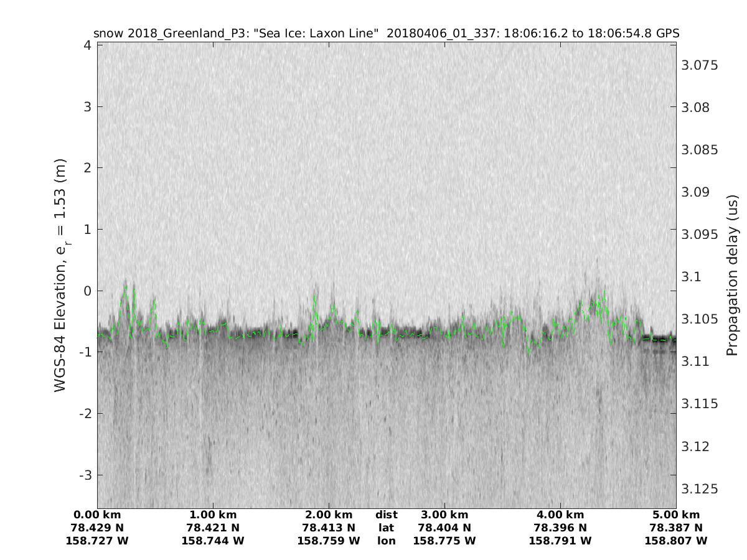Viewport: 747px width, 560px height.
Task: Click the 'dist' legend label on x-axis
Action: click(x=387, y=515)
